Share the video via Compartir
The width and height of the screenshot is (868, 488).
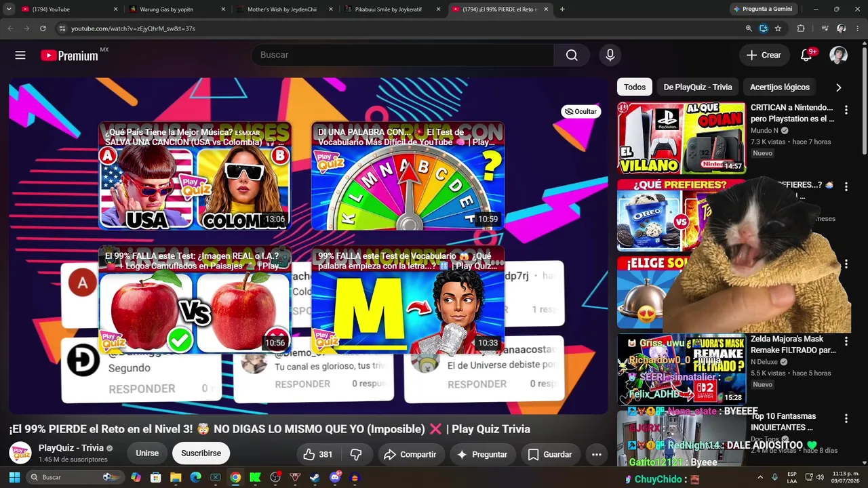click(410, 454)
